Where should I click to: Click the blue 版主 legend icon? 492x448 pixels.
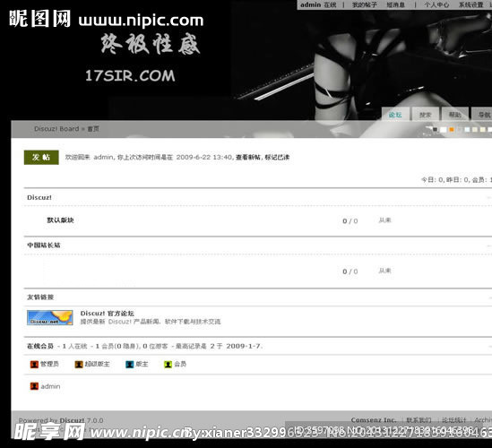click(129, 365)
